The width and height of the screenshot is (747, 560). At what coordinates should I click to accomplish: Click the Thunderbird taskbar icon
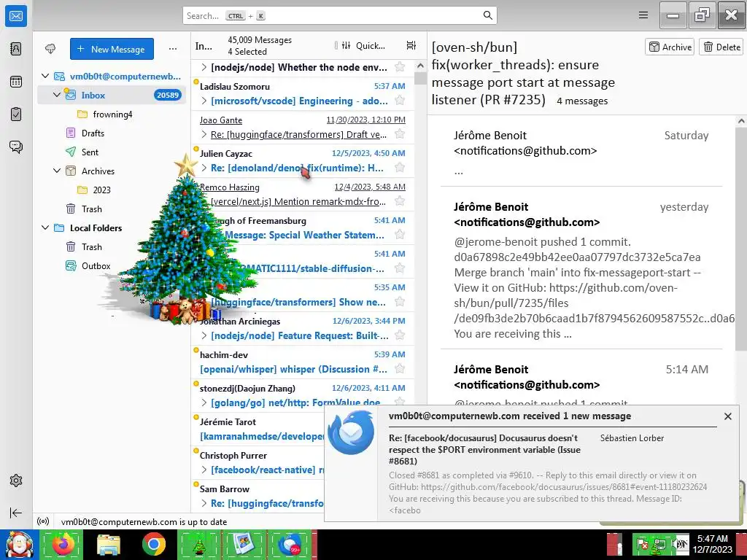(x=290, y=544)
